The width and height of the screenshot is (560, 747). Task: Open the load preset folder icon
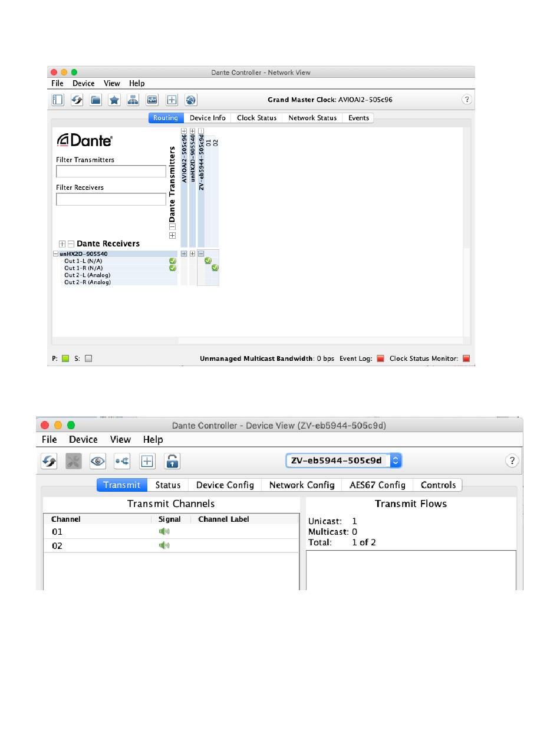(x=95, y=100)
